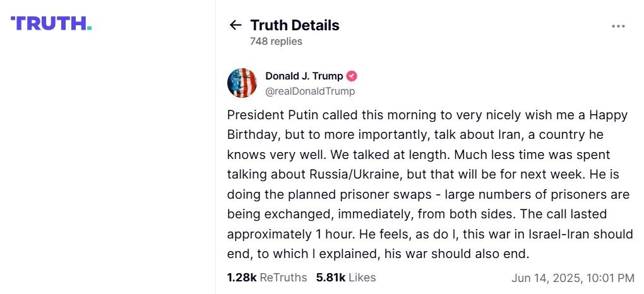The width and height of the screenshot is (644, 294).
Task: Click the TRUTH logo
Action: point(51,23)
